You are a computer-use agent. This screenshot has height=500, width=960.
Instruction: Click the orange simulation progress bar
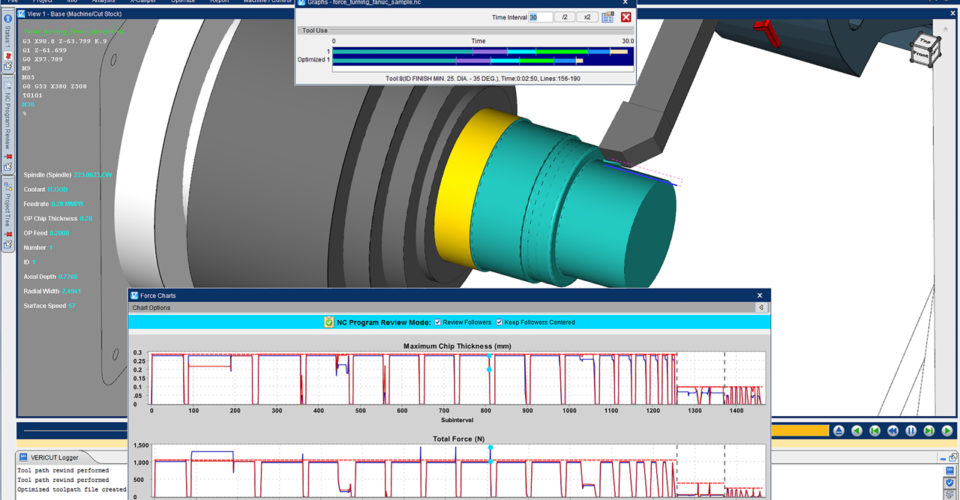point(800,431)
